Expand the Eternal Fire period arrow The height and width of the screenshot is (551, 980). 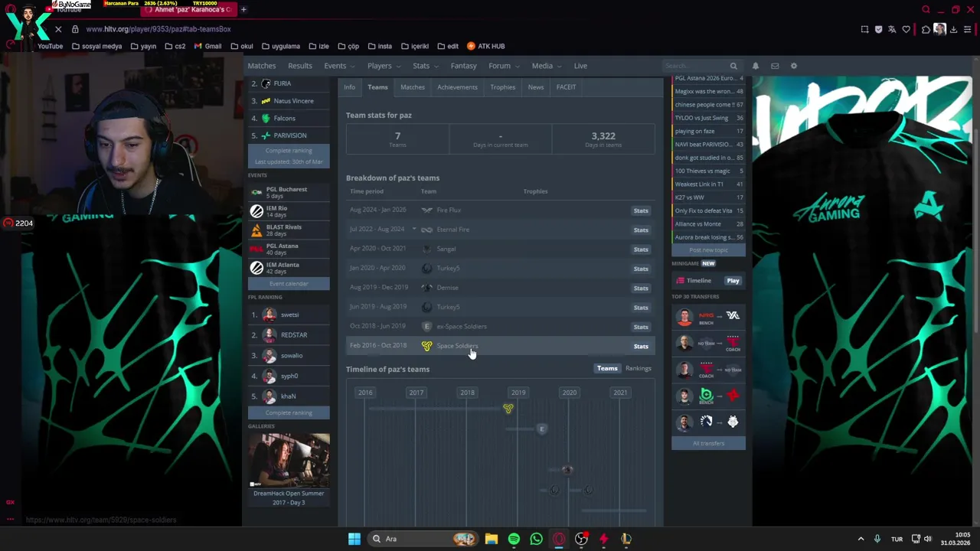tap(414, 230)
